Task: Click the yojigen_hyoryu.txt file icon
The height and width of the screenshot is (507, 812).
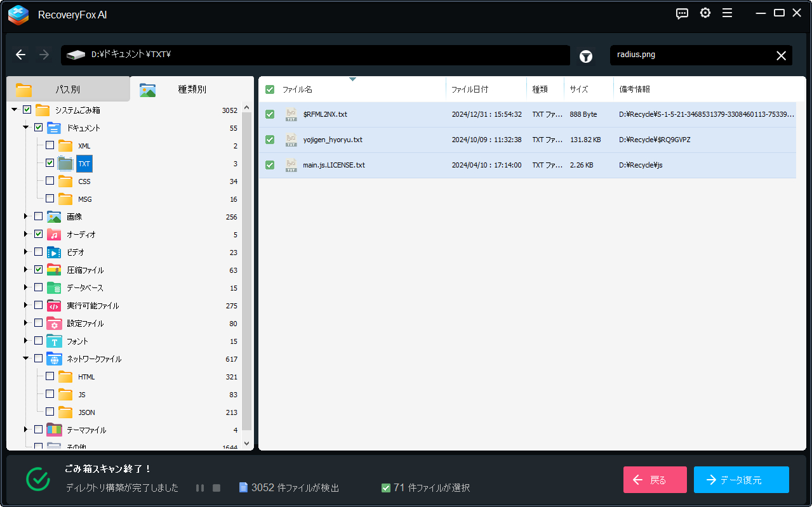Action: pyautogui.click(x=291, y=140)
